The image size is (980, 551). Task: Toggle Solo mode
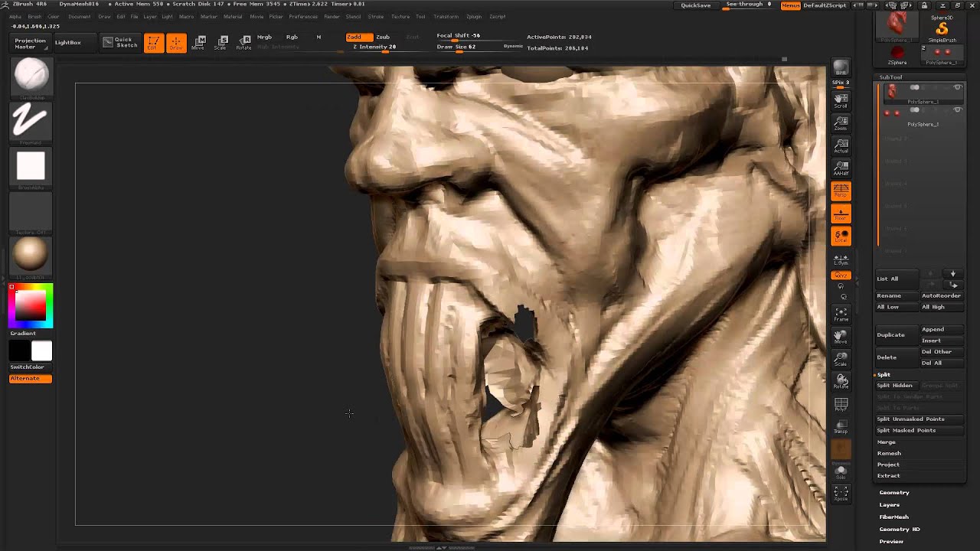pos(841,471)
